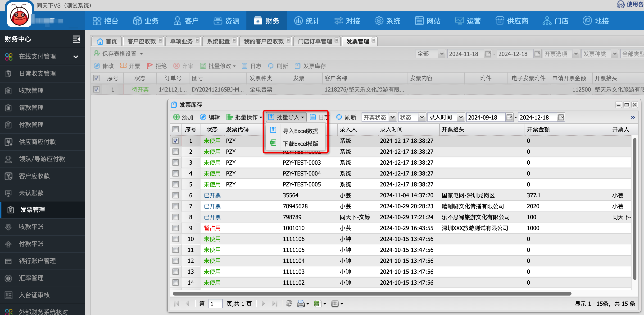The width and height of the screenshot is (644, 315).
Task: Open 收款管理 in the sidebar
Action: 42,91
